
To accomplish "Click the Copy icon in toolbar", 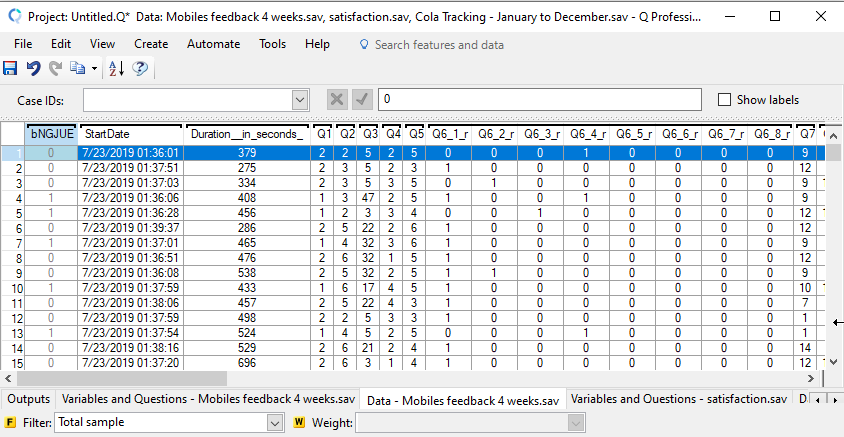I will [x=77, y=68].
